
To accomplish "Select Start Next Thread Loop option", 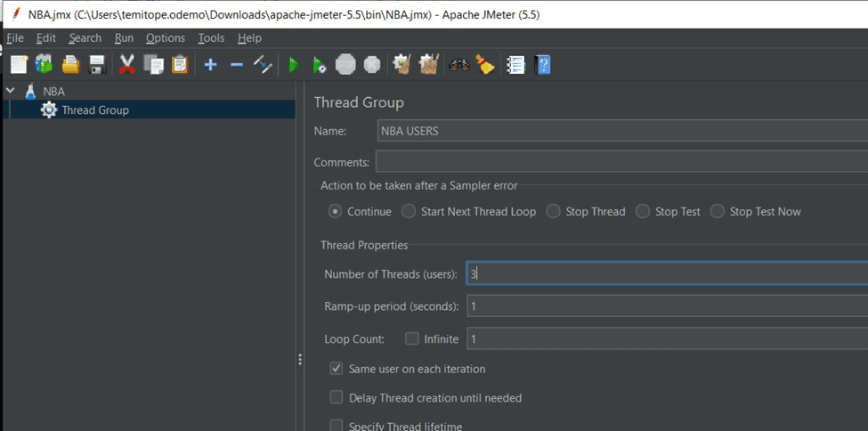I will click(409, 211).
